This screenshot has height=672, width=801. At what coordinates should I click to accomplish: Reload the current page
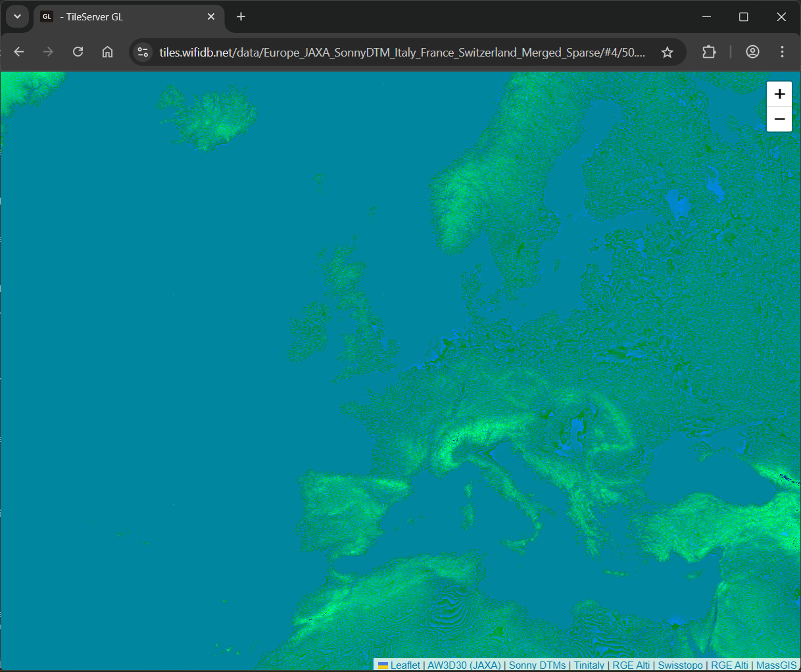pyautogui.click(x=78, y=52)
